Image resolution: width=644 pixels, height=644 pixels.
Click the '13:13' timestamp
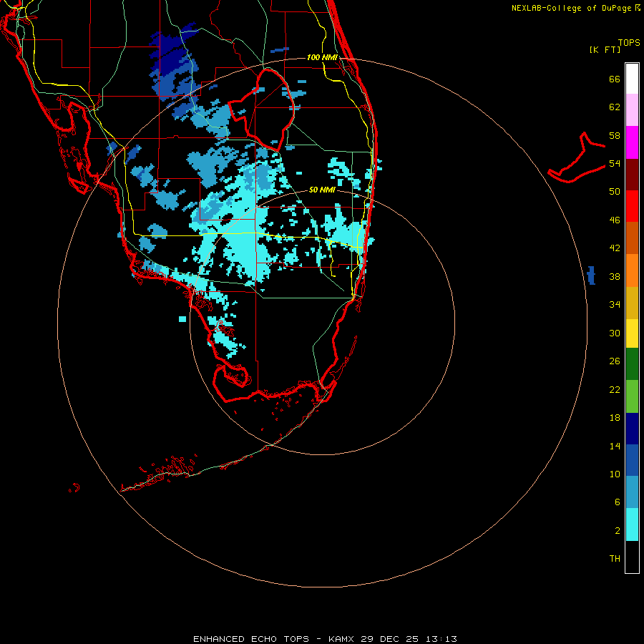coord(441,639)
